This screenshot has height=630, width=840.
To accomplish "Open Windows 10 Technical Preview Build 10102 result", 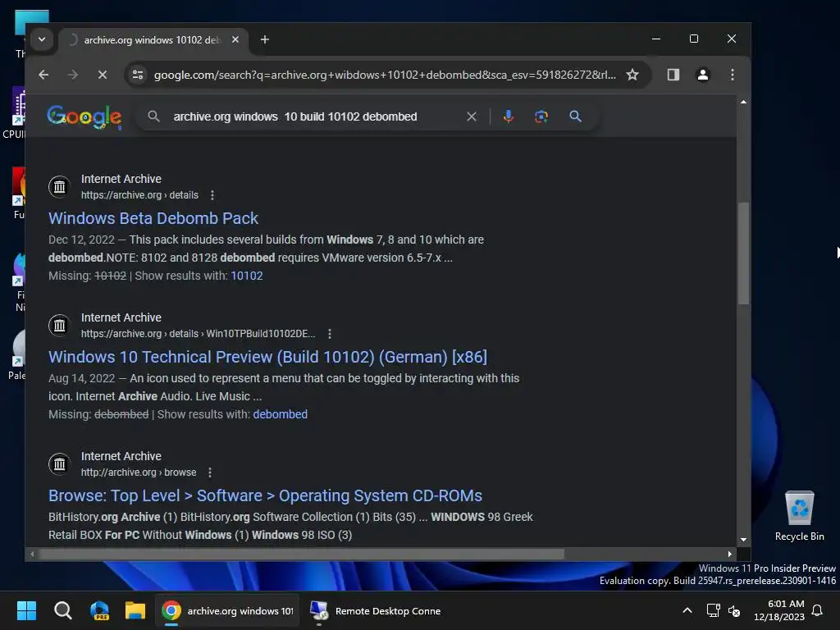I will click(268, 357).
